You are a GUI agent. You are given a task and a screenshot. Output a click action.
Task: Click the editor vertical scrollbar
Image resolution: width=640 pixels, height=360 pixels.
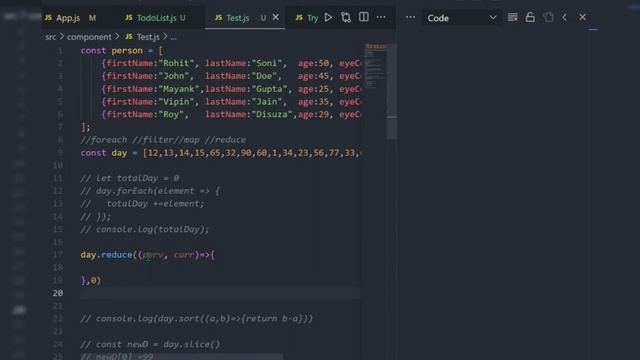[x=392, y=92]
